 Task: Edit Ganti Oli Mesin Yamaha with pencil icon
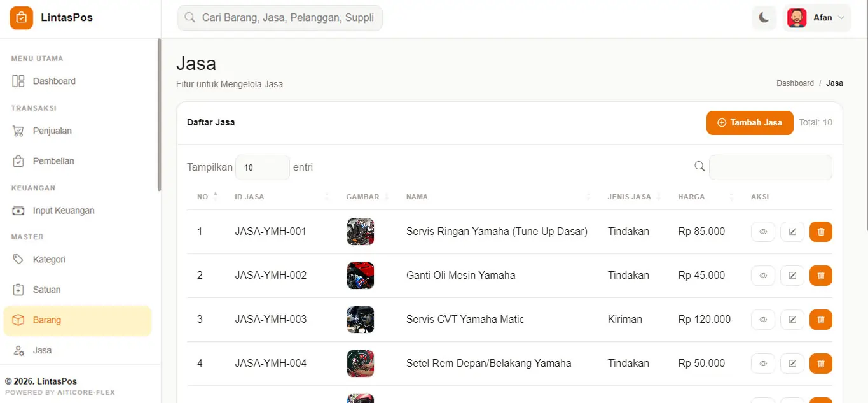pos(792,276)
